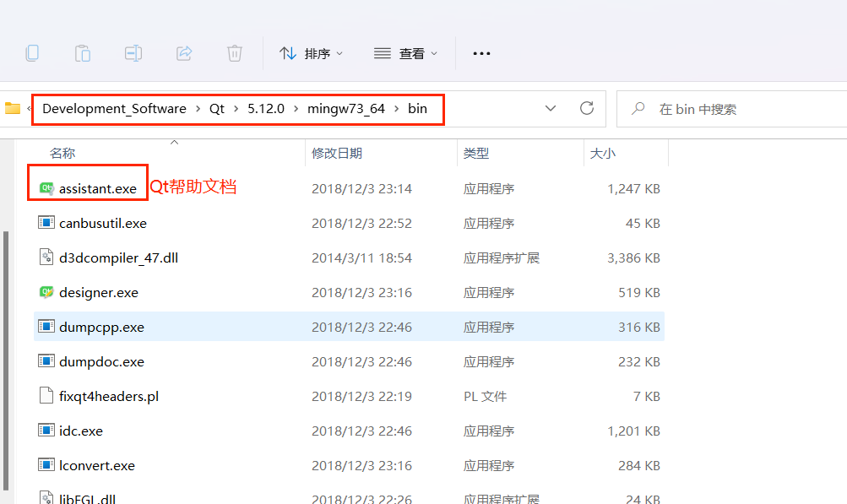Open the 查看 view menu

pos(405,53)
